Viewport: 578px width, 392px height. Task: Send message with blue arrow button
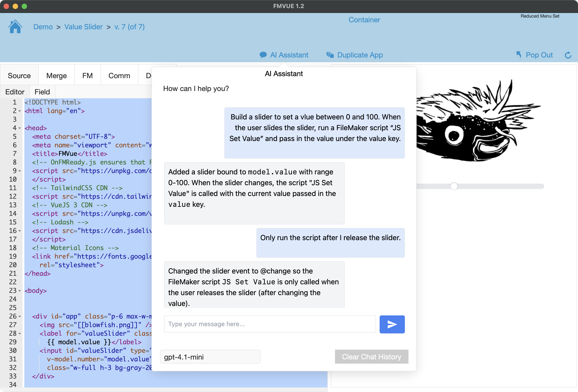[392, 324]
